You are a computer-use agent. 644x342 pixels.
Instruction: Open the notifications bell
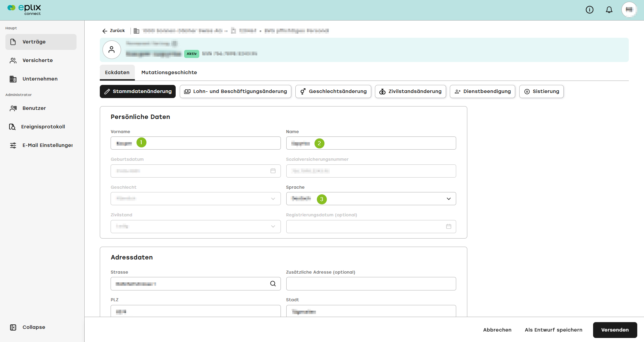click(x=609, y=10)
